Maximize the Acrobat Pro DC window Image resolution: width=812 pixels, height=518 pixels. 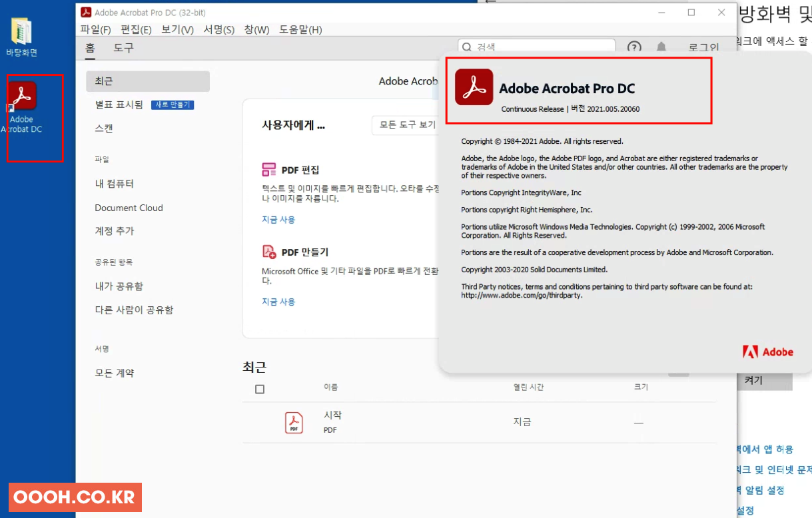point(691,13)
